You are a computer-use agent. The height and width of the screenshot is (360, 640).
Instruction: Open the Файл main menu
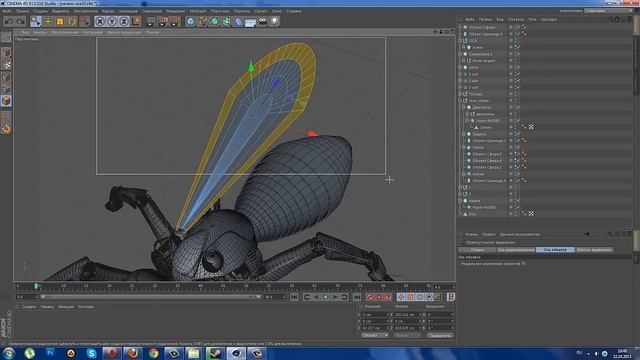coord(7,11)
